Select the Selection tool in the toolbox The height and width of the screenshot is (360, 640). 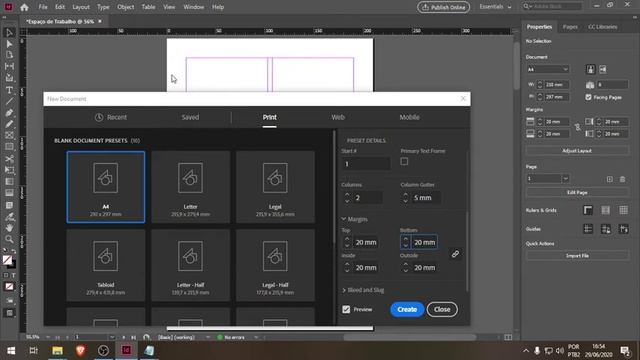tap(9, 33)
